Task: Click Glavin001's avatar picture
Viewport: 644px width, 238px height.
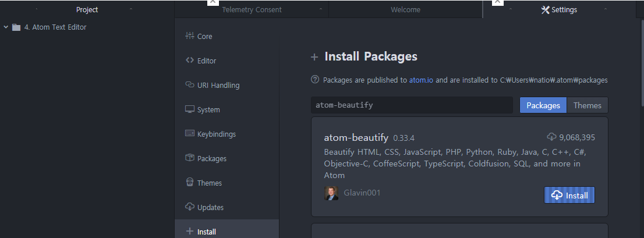Action: tap(331, 193)
